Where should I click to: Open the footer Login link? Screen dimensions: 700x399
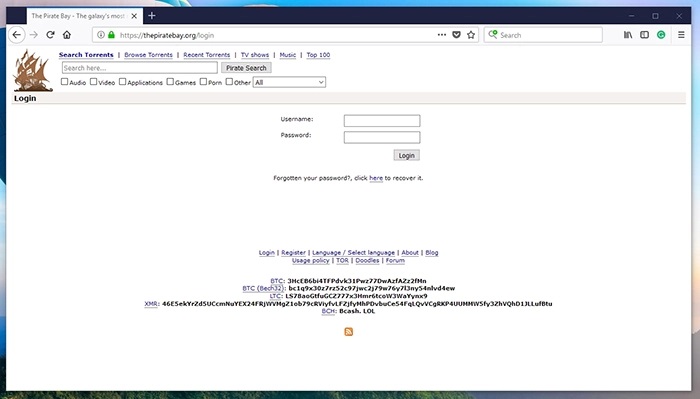coord(267,253)
